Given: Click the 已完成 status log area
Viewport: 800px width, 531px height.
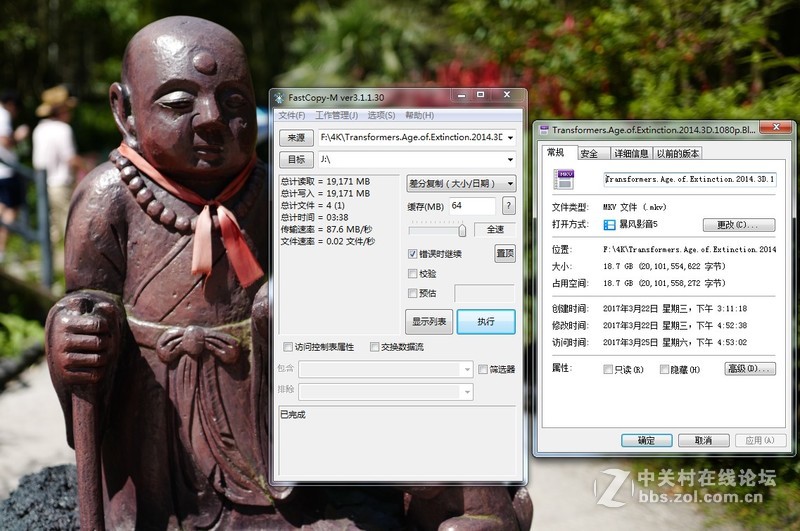Looking at the screenshot, I should (x=397, y=441).
